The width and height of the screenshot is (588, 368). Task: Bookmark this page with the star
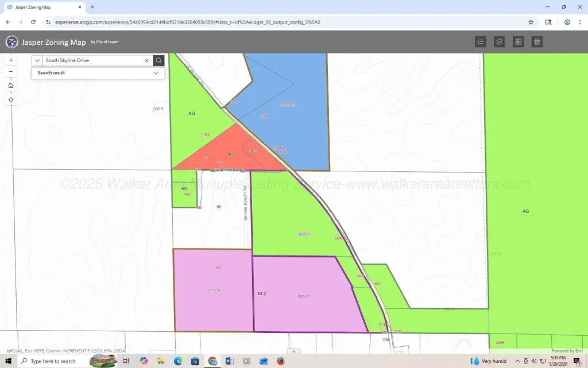pos(531,22)
